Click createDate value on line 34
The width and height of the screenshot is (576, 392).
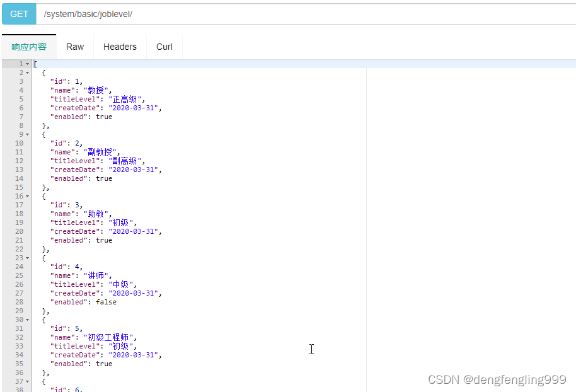tap(134, 355)
